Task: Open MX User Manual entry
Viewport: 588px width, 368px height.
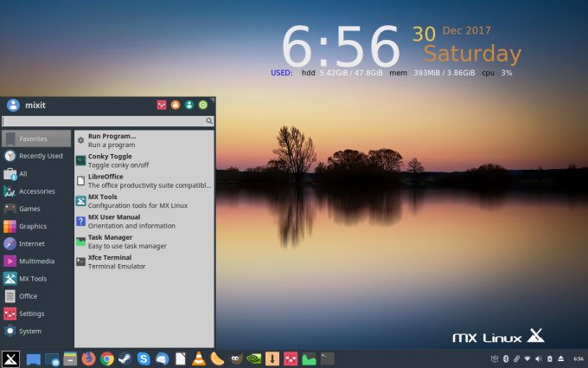Action: tap(113, 221)
